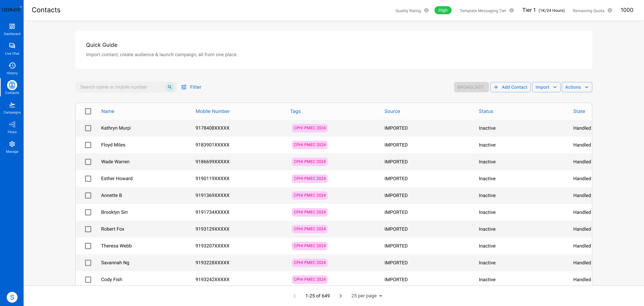The height and width of the screenshot is (306, 644).
Task: Click the search magnifier icon
Action: point(170,87)
